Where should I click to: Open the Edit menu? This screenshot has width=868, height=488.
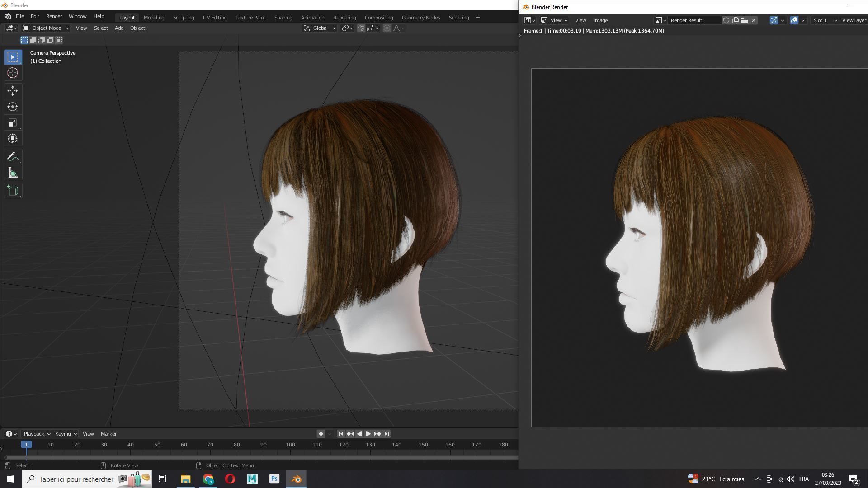[x=35, y=16]
